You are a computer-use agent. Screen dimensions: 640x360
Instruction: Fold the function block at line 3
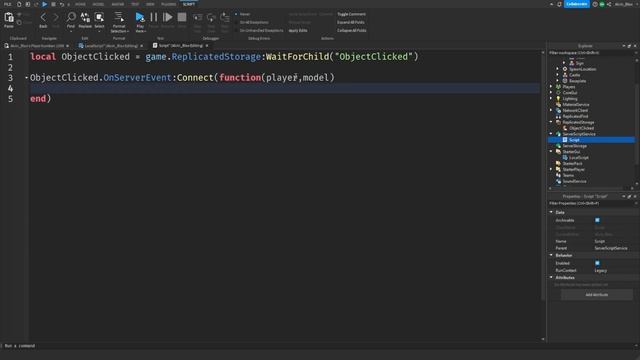click(27, 78)
